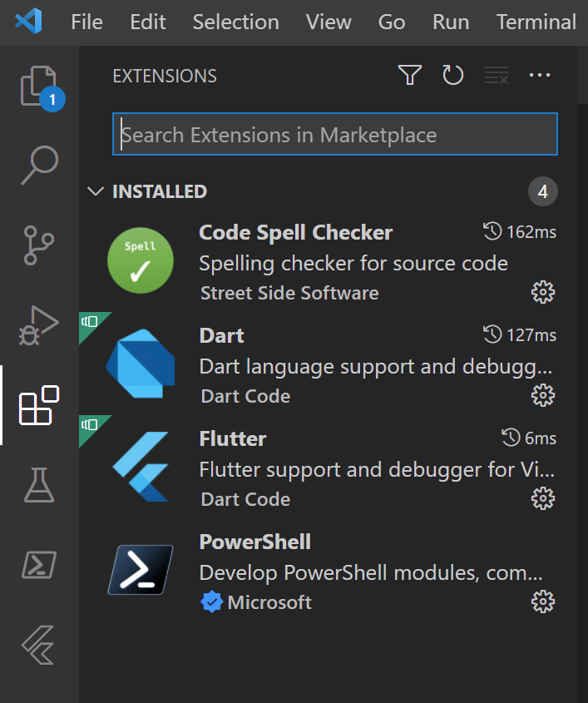Image resolution: width=588 pixels, height=703 pixels.
Task: Open settings gear for PowerShell extension
Action: (542, 602)
